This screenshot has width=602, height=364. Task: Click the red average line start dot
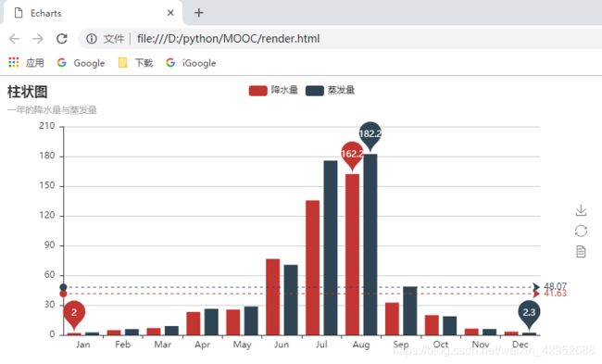pos(63,294)
